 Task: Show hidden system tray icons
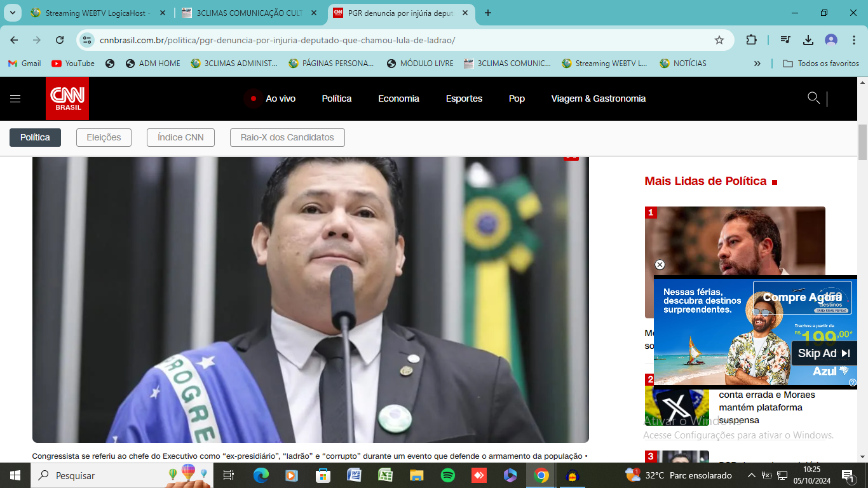[x=752, y=475]
